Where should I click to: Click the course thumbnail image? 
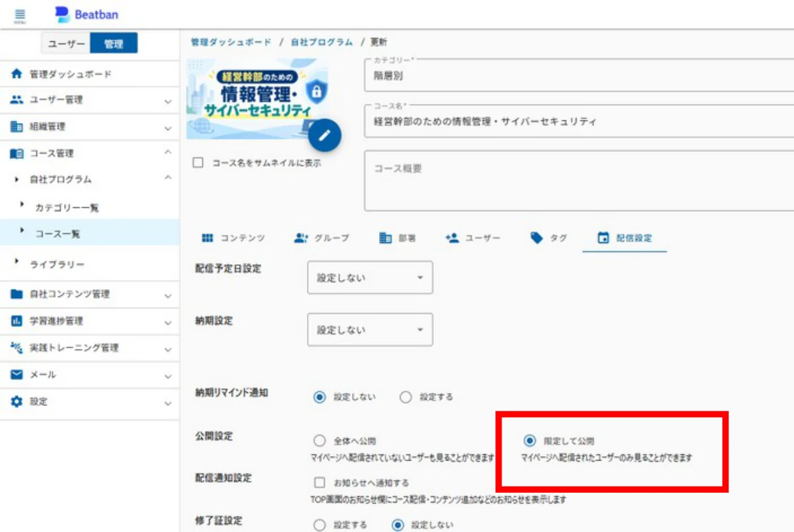point(257,99)
